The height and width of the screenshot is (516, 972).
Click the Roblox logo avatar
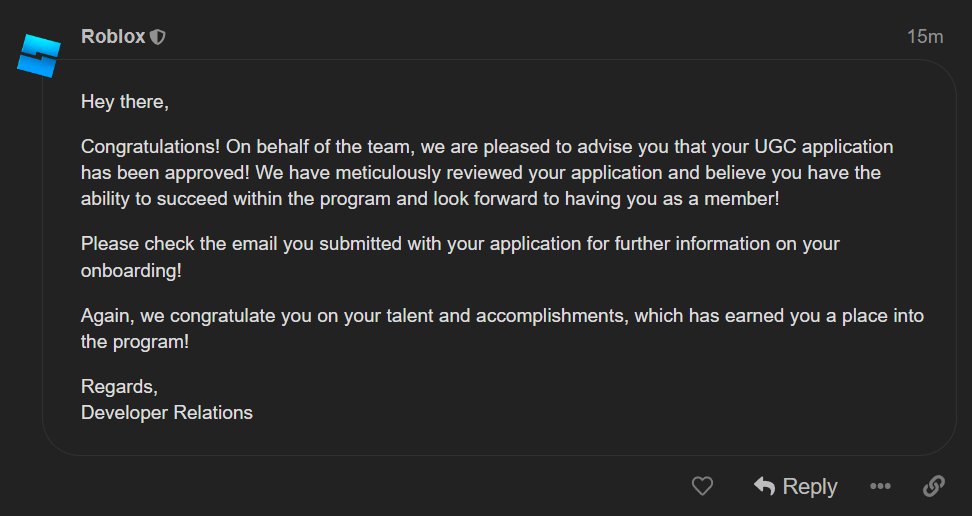click(x=38, y=56)
